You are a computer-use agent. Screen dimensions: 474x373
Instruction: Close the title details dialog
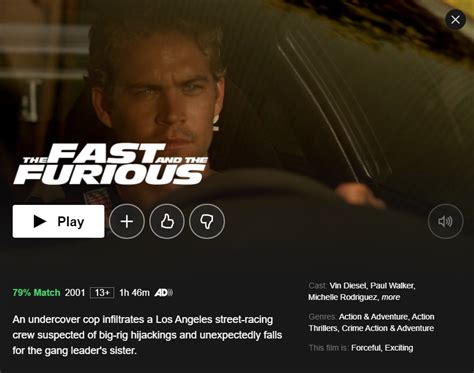click(x=455, y=20)
